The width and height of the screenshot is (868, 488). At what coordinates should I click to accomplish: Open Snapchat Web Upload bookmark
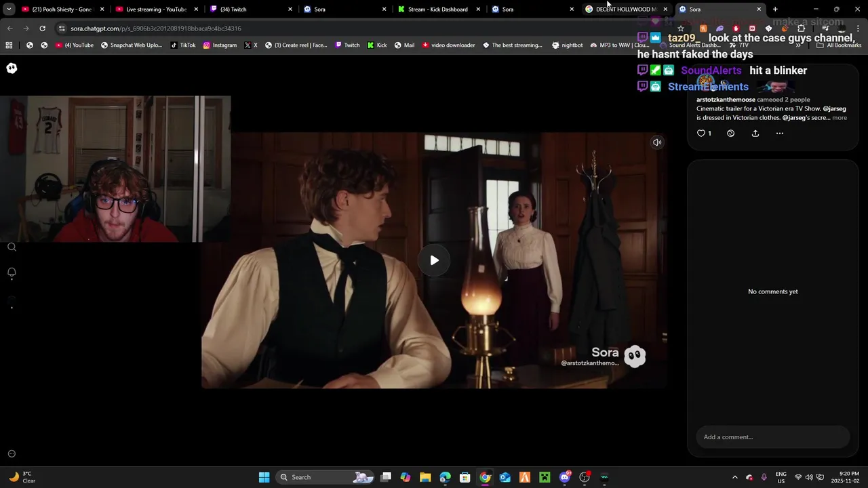pyautogui.click(x=132, y=45)
